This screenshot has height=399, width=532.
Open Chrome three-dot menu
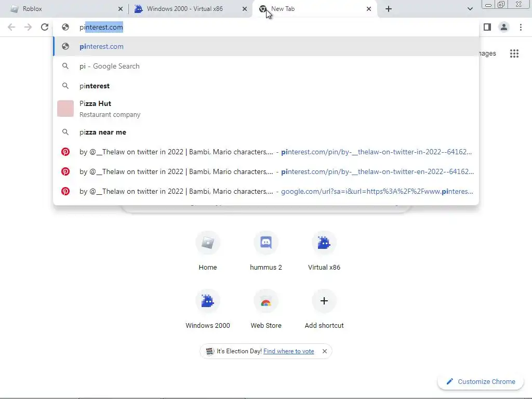(x=521, y=27)
